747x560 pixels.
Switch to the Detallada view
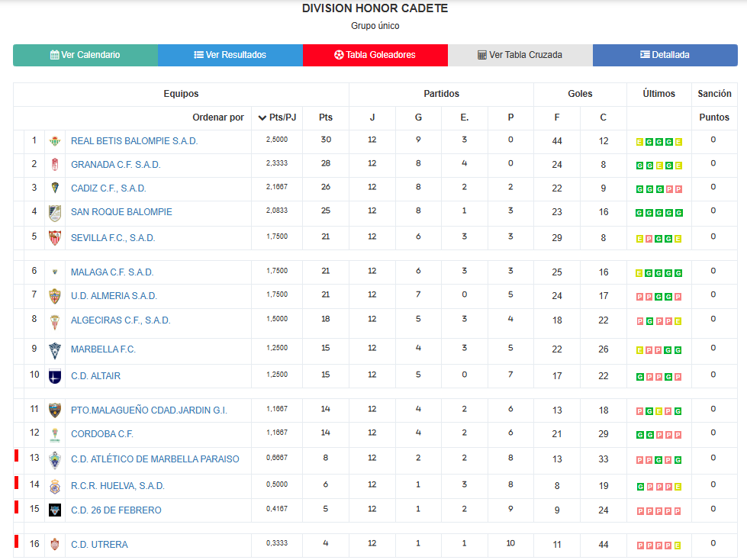665,55
